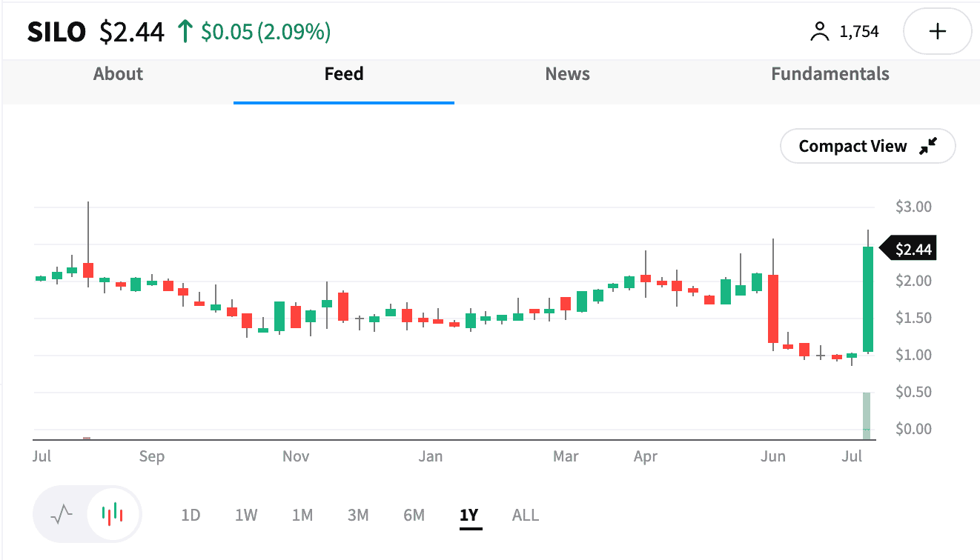The height and width of the screenshot is (560, 980).
Task: Select the 6M time range
Action: (414, 515)
